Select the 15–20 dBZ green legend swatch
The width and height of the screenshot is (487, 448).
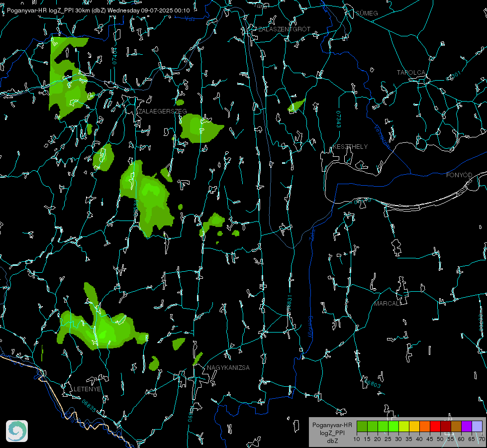pyautogui.click(x=373, y=426)
